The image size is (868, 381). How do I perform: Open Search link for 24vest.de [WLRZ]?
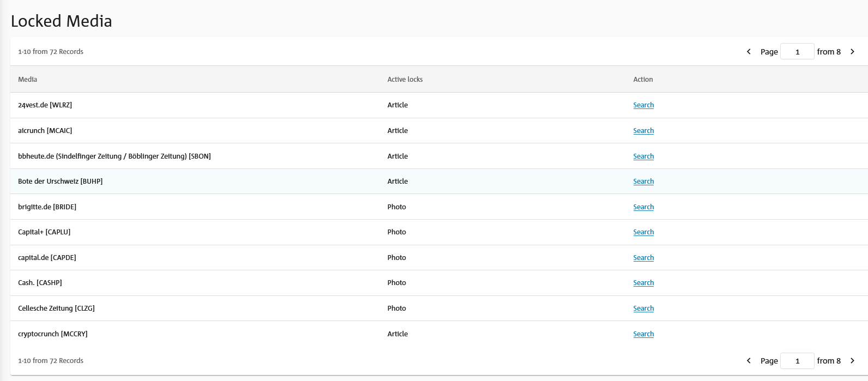coord(643,105)
